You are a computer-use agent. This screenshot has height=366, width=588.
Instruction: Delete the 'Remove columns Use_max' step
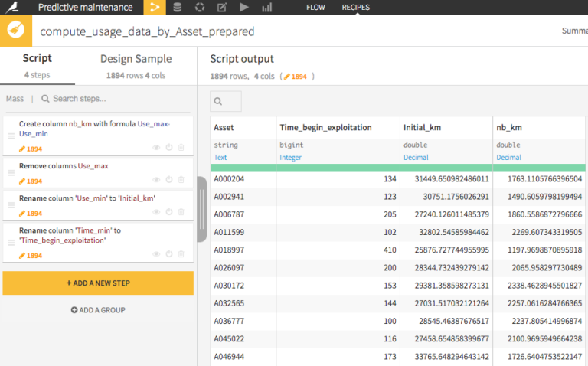181,181
